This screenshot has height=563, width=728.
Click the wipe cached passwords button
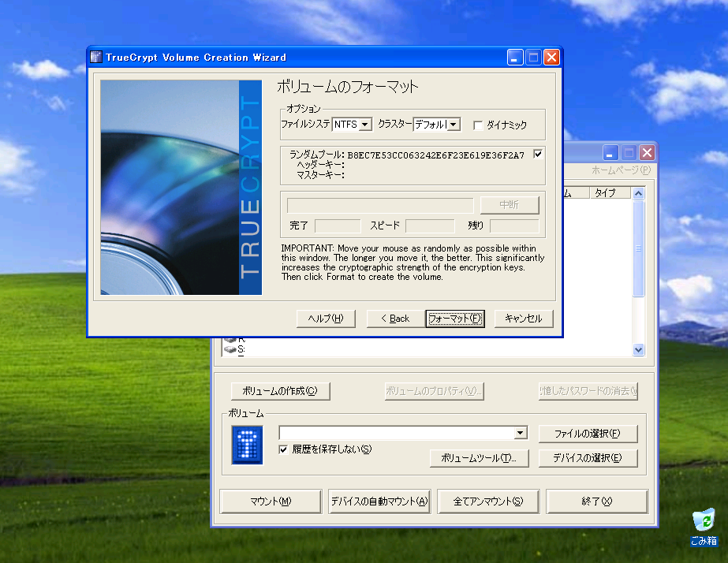[588, 391]
